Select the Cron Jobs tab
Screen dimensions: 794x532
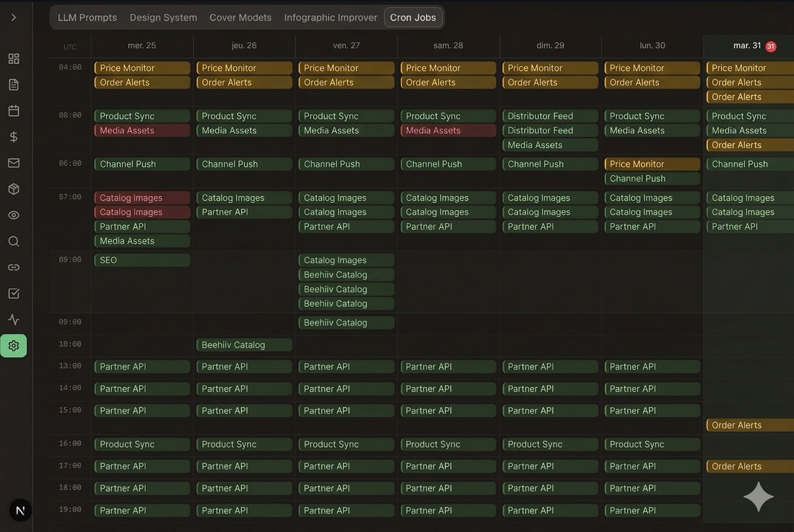[x=413, y=17]
